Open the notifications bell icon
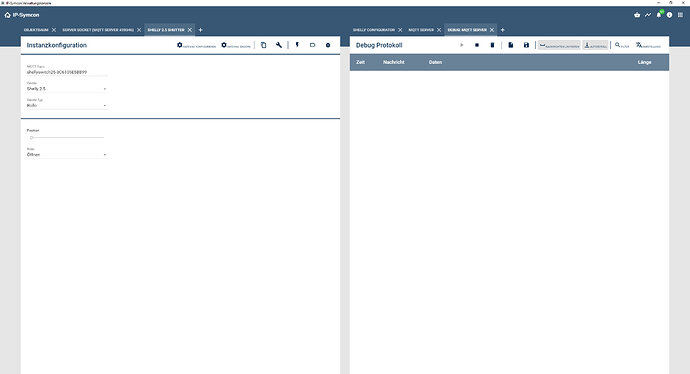This screenshot has width=690, height=374. 659,15
